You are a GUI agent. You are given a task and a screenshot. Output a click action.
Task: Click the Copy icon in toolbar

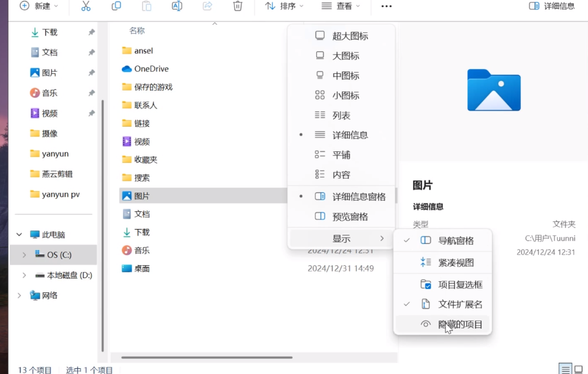pyautogui.click(x=116, y=6)
